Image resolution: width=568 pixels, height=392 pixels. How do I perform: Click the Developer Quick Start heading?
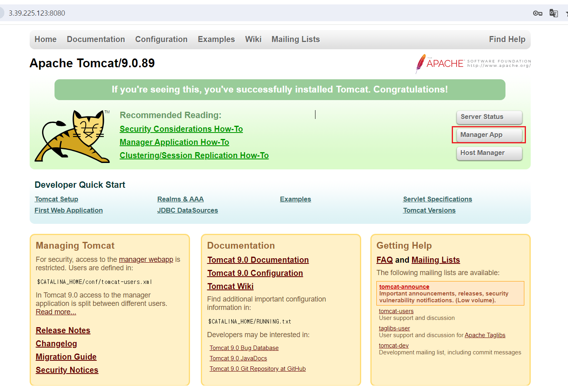point(80,185)
